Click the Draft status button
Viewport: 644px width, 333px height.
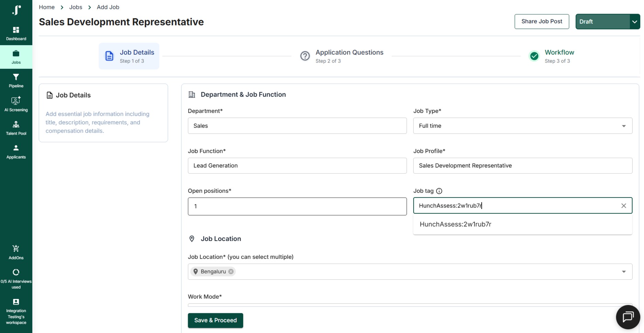pos(603,22)
